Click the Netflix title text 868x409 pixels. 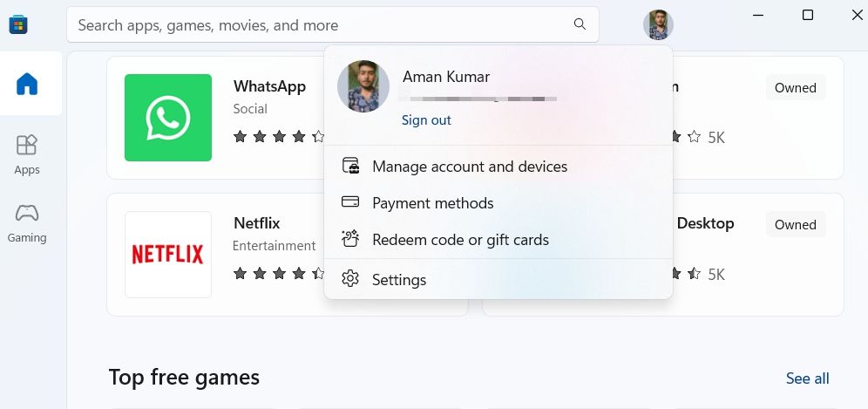coord(257,223)
